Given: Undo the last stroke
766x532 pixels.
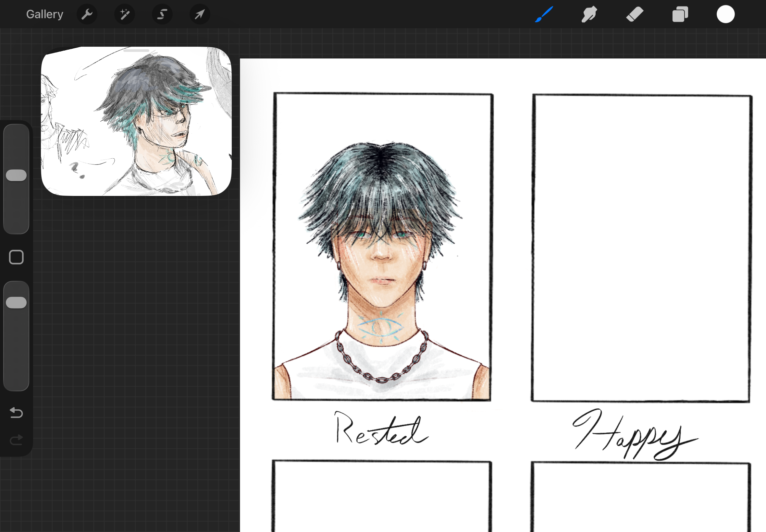Looking at the screenshot, I should [16, 413].
